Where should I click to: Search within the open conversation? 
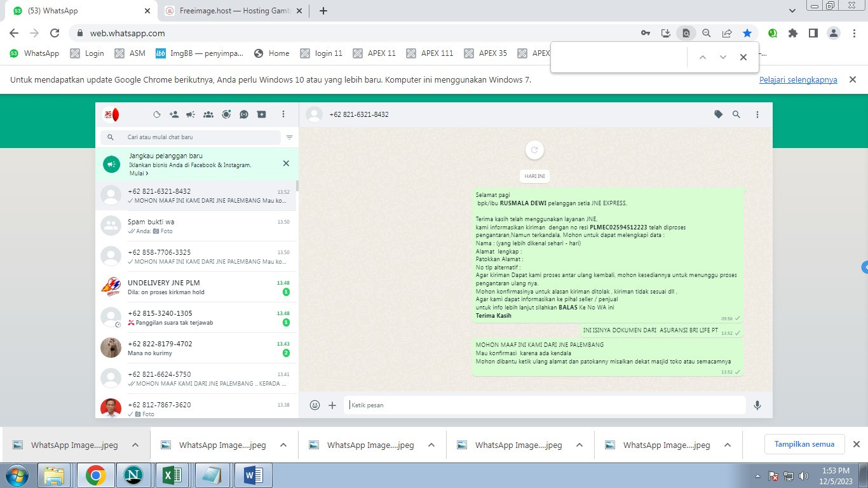point(736,114)
